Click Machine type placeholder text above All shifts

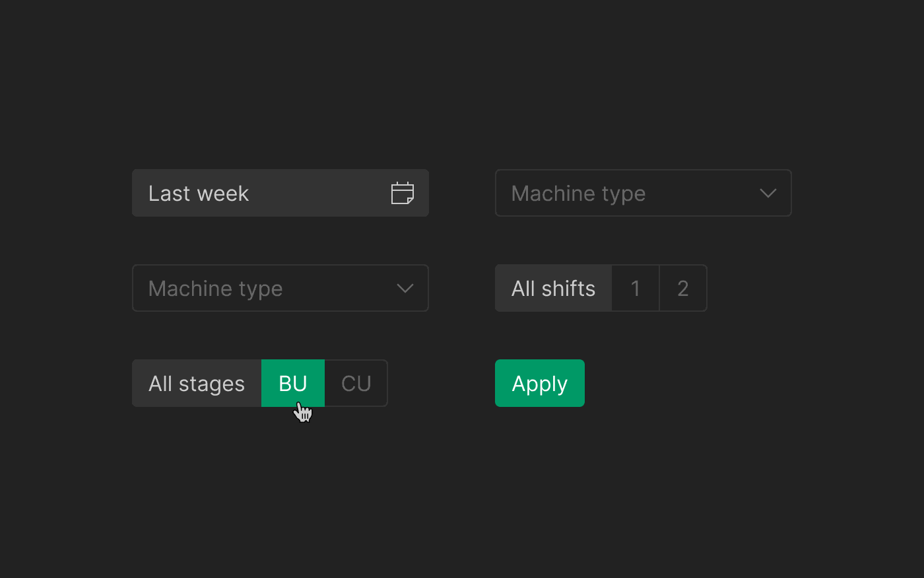[x=578, y=194]
